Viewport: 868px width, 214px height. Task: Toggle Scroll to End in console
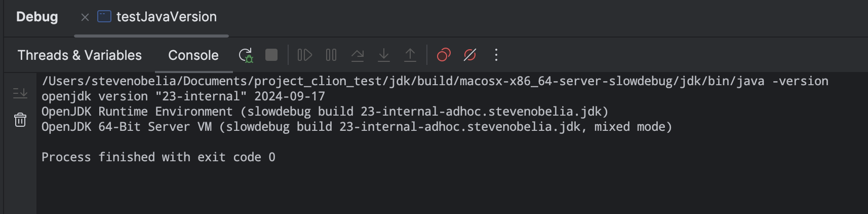pos(20,93)
